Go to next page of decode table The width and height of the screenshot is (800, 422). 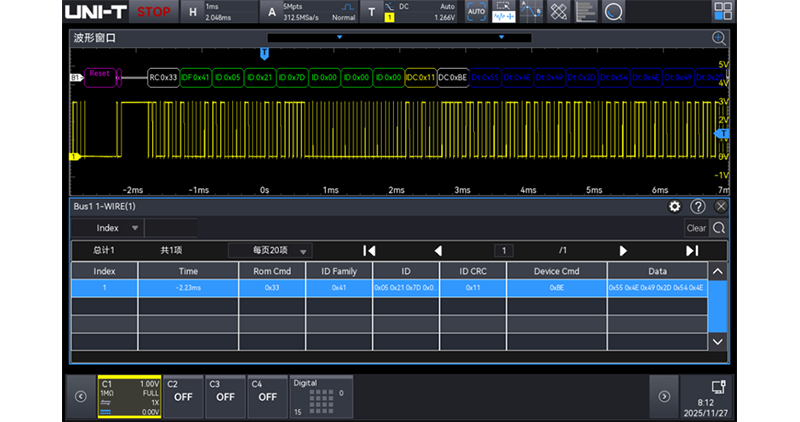[623, 251]
